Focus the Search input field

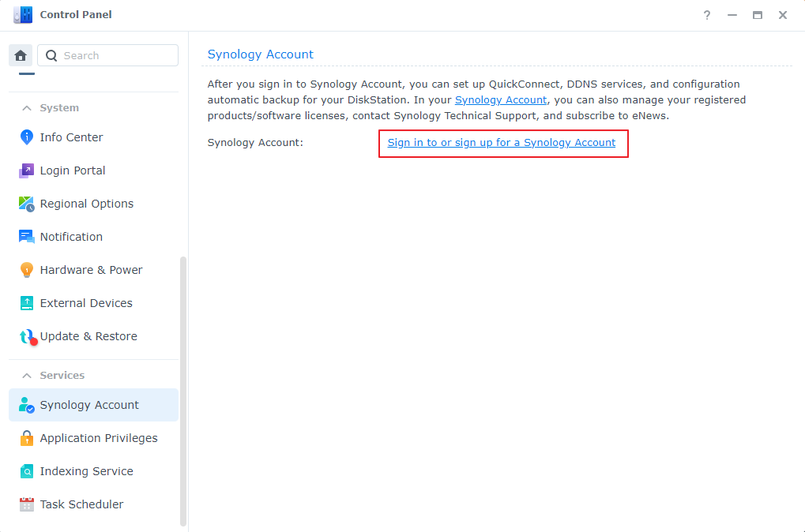(x=107, y=55)
